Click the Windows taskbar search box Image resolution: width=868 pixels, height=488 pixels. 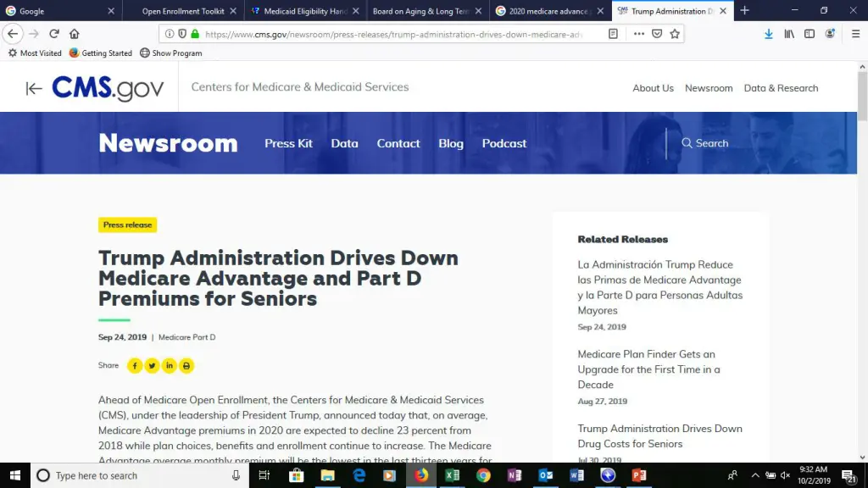(140, 475)
